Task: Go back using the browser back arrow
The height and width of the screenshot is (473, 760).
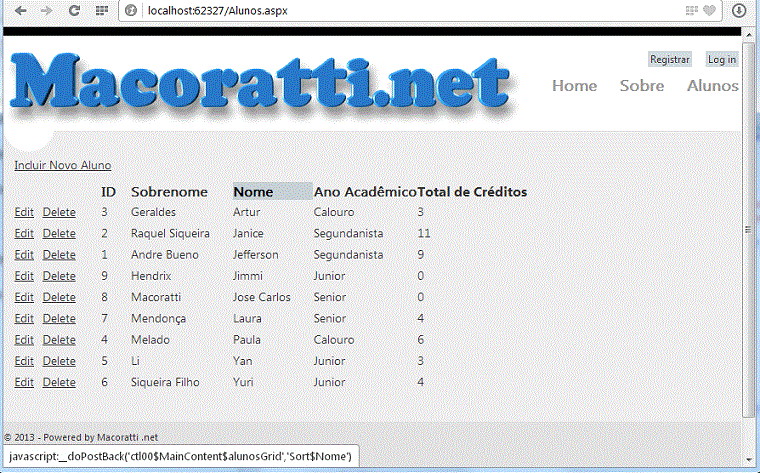Action: 20,11
